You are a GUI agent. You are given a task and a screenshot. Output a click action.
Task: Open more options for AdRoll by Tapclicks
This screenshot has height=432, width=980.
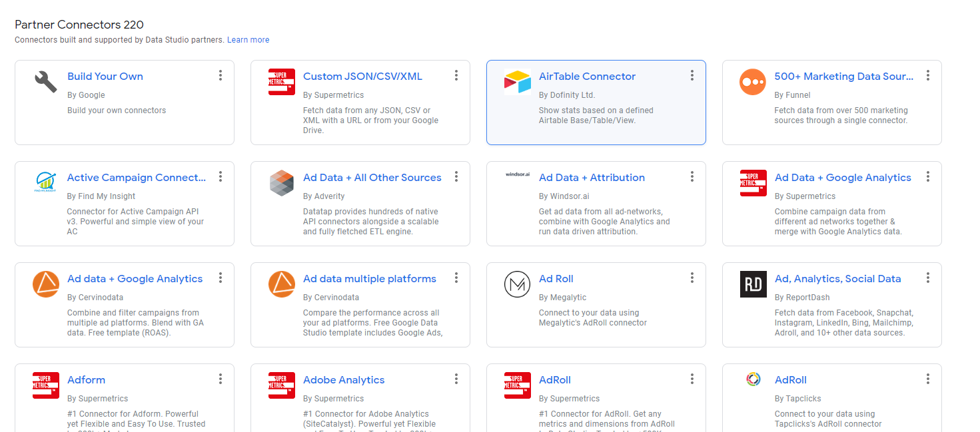(928, 379)
